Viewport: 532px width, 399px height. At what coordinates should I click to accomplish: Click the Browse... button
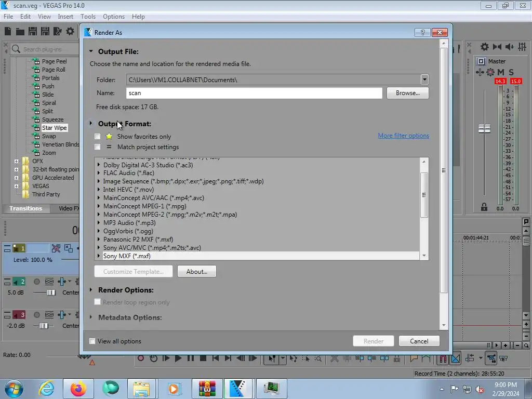pyautogui.click(x=407, y=93)
